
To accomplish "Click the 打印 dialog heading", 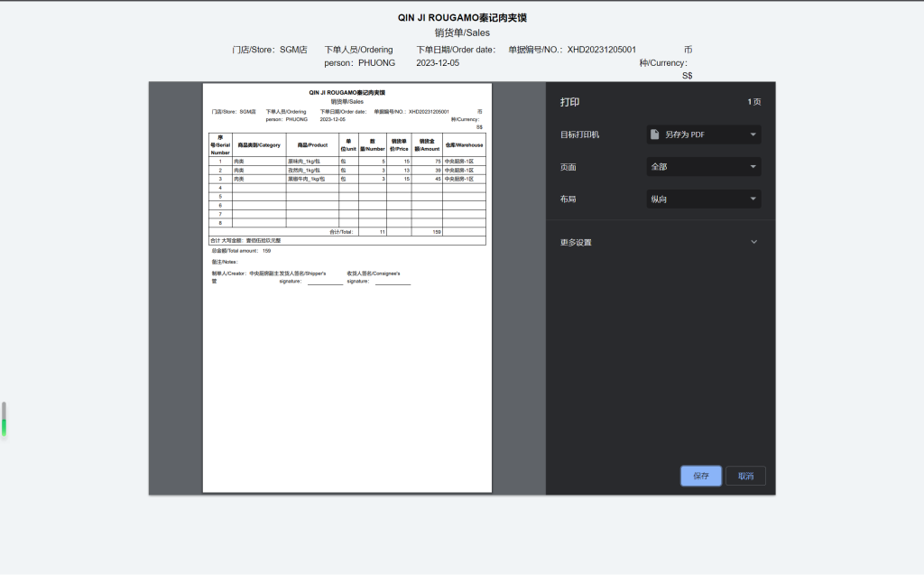I will [x=569, y=102].
